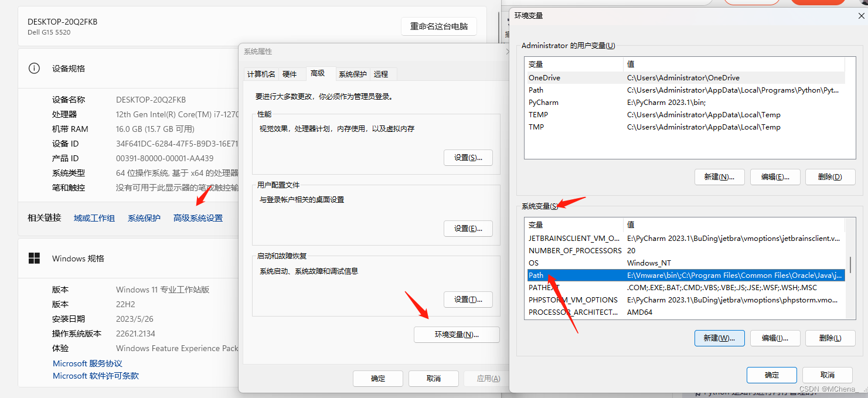Click 重命名这台电脑 button
This screenshot has width=868, height=398.
[x=439, y=26]
